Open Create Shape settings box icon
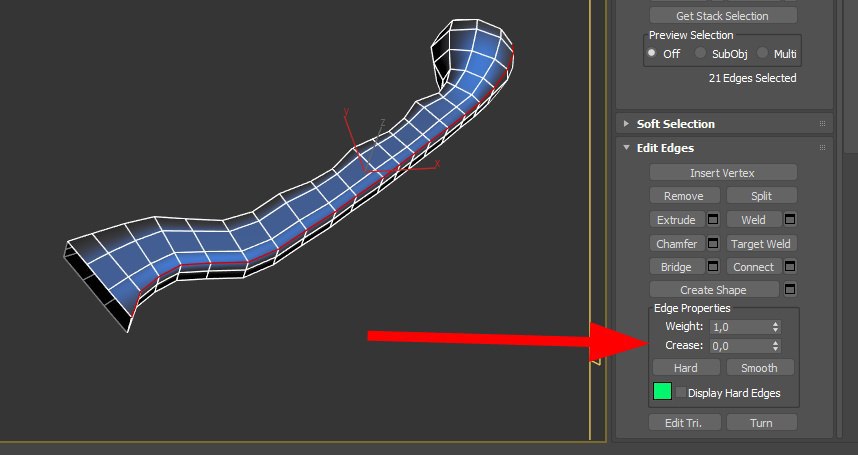 [x=789, y=289]
